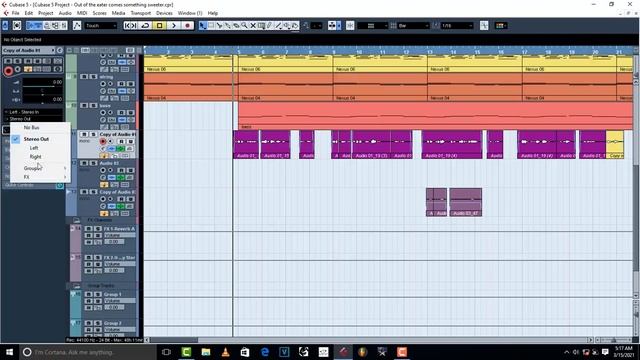Image resolution: width=640 pixels, height=360 pixels.
Task: Select the Split scissors tool
Action: point(220,26)
